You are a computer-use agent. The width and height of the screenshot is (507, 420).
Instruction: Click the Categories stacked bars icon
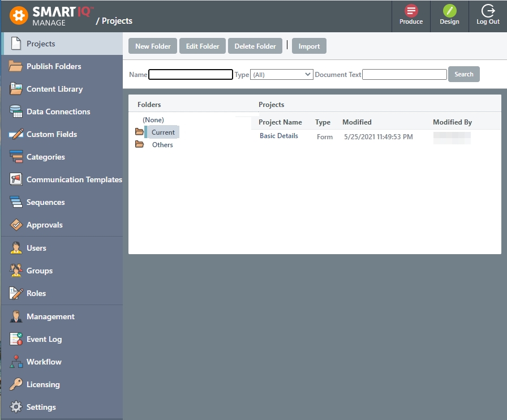(16, 157)
